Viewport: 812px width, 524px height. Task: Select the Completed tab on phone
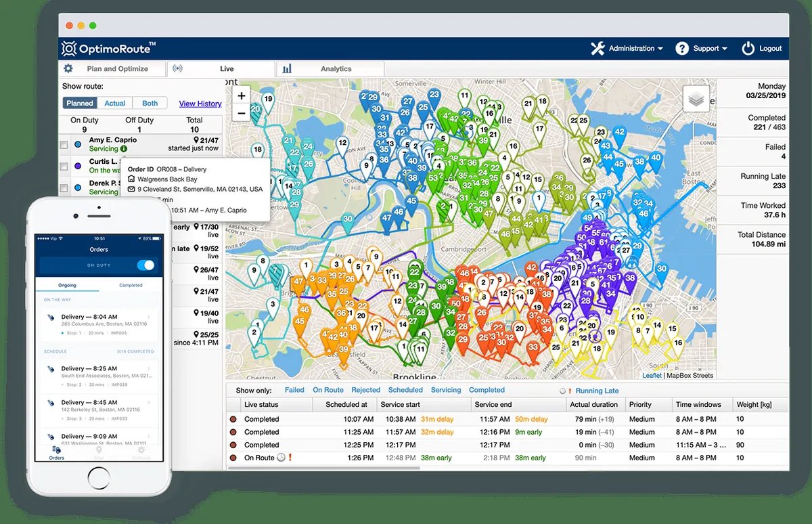[131, 285]
